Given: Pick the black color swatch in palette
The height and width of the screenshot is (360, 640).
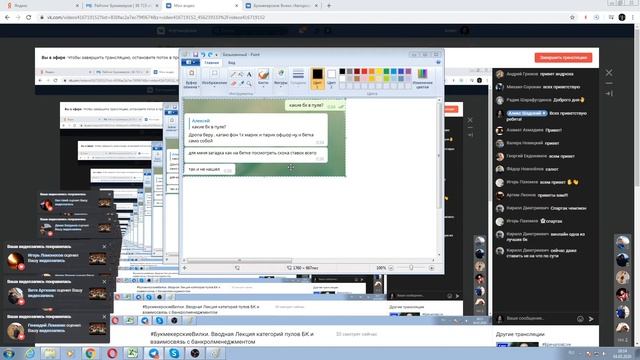Looking at the screenshot, I should pos(342,71).
